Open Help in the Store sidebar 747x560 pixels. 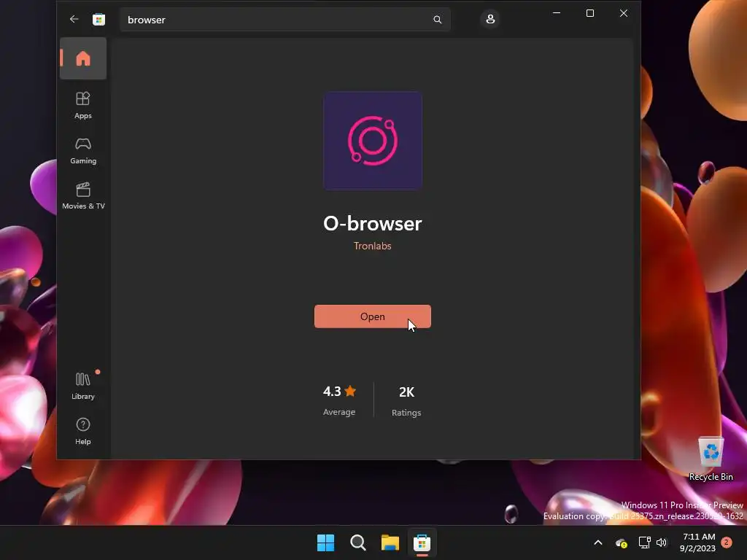[x=83, y=432]
